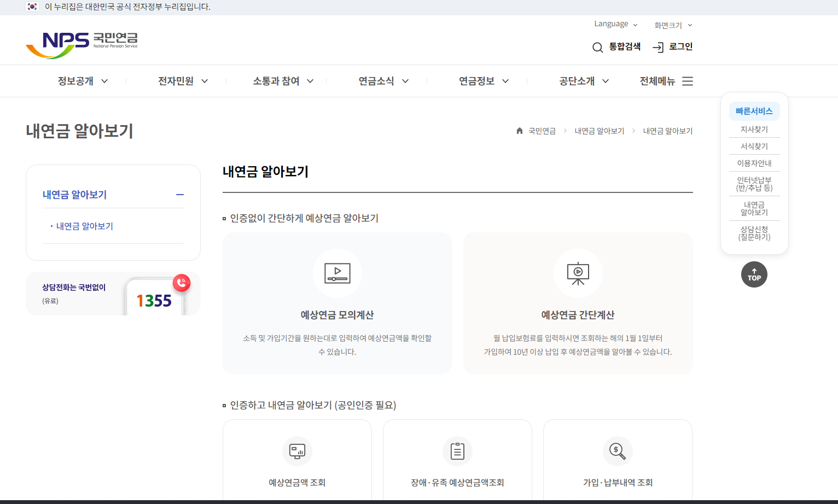This screenshot has width=838, height=504.
Task: Open 지사찾기 in the 빠른서비스 panel
Action: point(754,129)
